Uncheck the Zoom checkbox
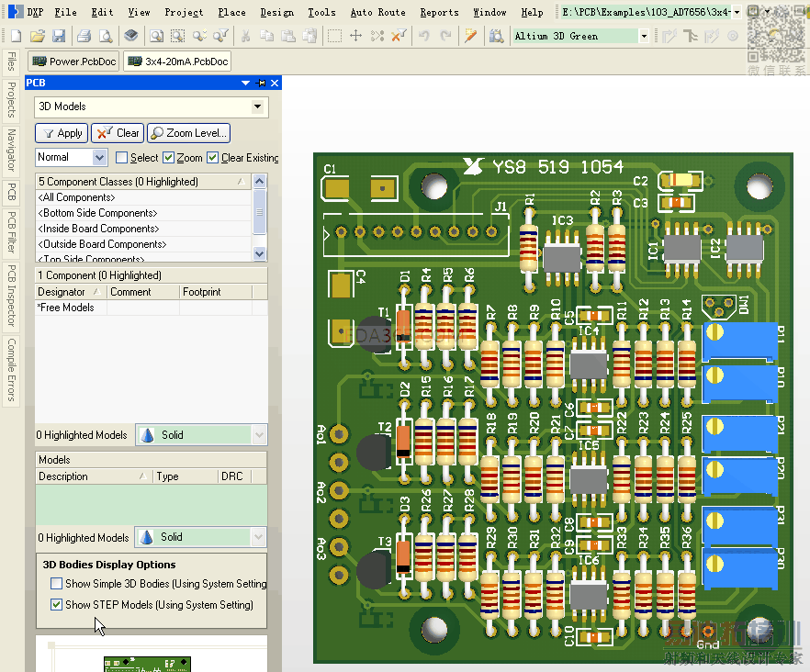810x672 pixels. click(168, 158)
